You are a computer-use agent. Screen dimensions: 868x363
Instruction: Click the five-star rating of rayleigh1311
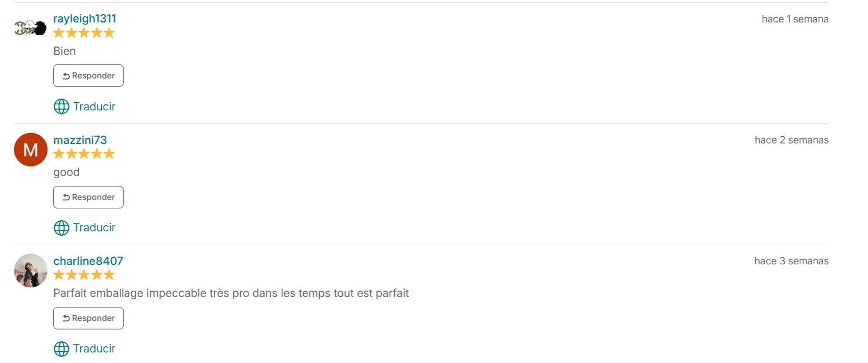pos(84,33)
